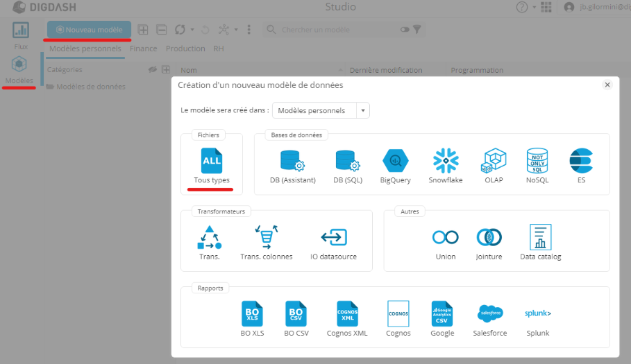
Task: Toggle the switch in the model search bar
Action: pyautogui.click(x=405, y=30)
